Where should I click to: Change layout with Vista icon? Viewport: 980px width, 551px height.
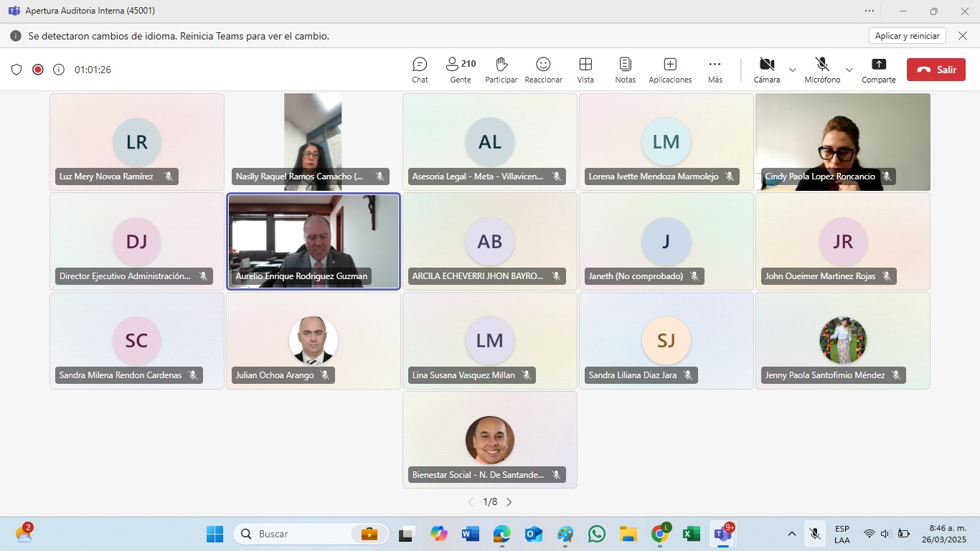[585, 70]
